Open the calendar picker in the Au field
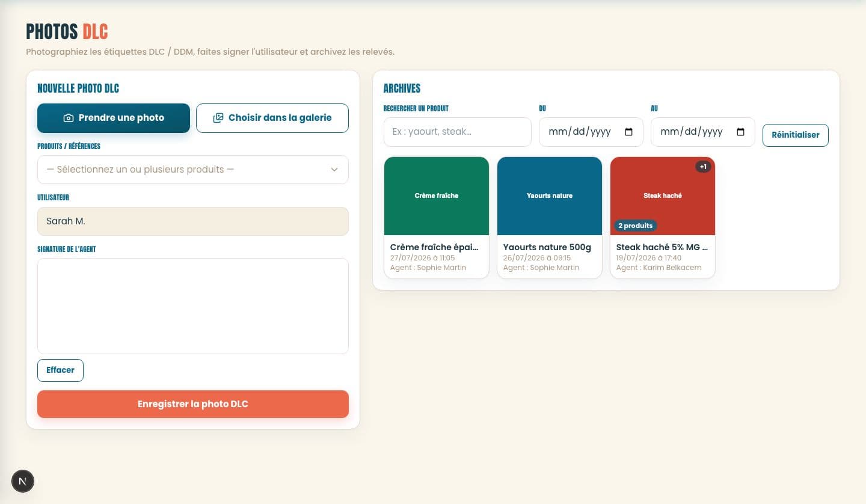The height and width of the screenshot is (504, 866). (741, 132)
